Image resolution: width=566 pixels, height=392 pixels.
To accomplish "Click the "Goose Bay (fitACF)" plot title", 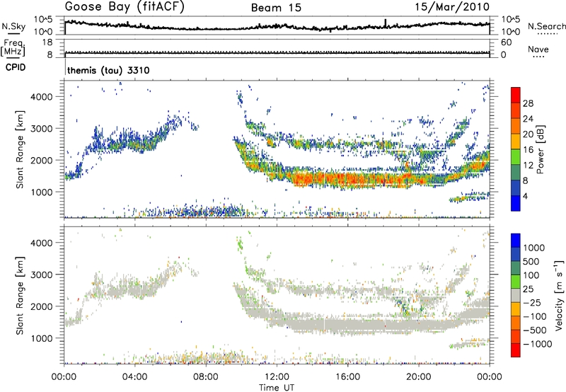I will (125, 7).
